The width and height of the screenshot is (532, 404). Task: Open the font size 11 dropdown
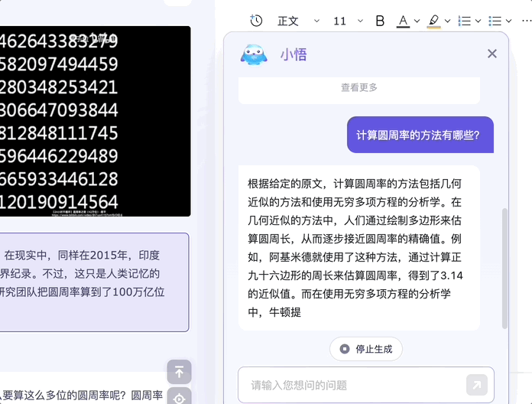pos(348,21)
